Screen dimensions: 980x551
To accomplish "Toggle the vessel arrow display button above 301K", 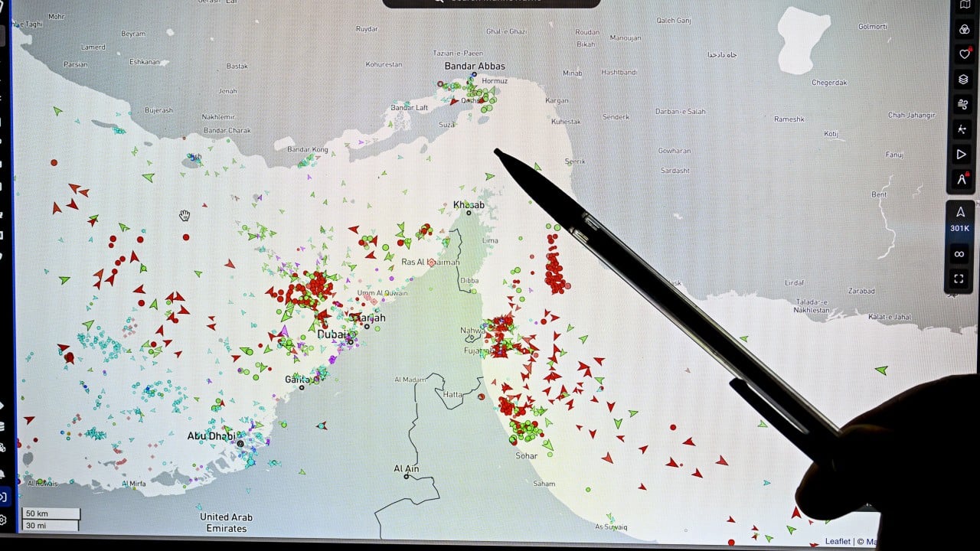I will [959, 212].
